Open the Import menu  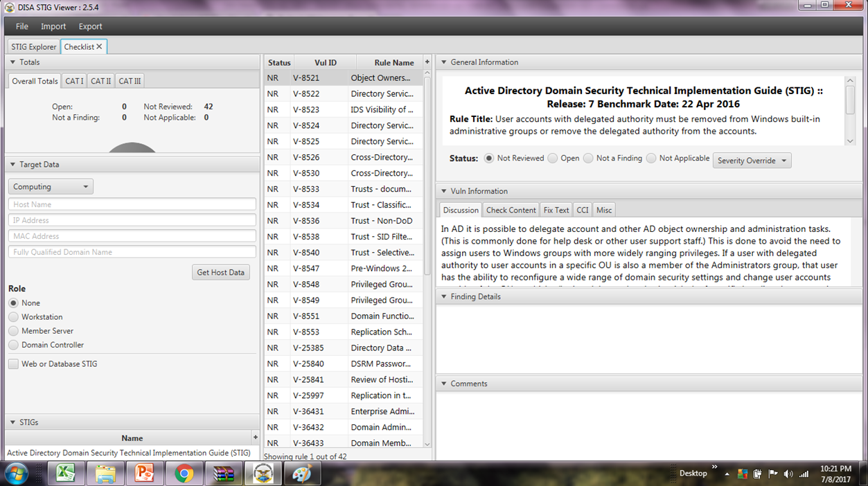(53, 26)
